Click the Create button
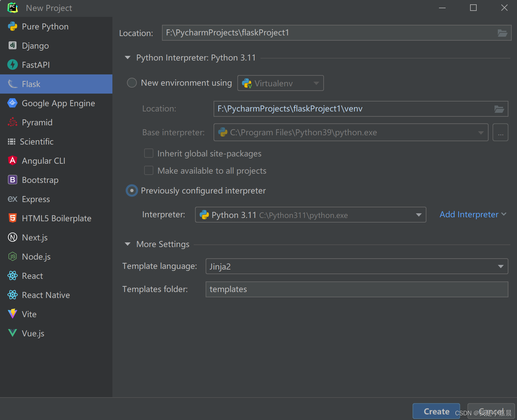 [436, 411]
